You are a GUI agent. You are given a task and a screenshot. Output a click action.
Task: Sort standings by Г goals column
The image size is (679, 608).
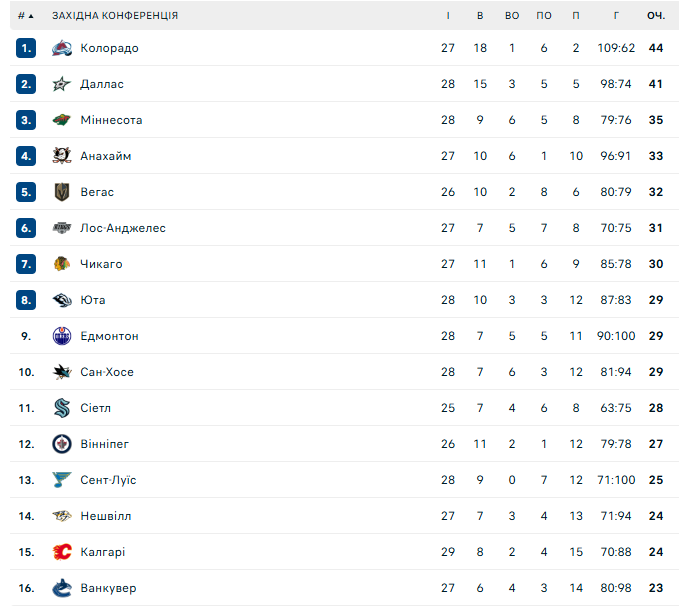pyautogui.click(x=616, y=16)
